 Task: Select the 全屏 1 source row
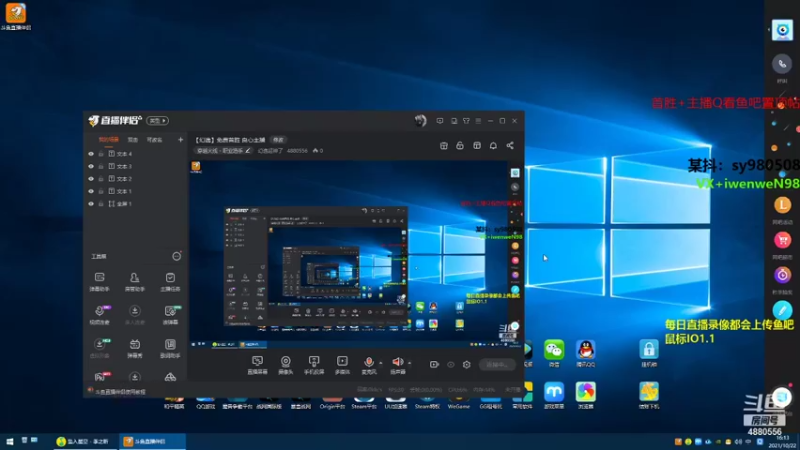[135, 204]
